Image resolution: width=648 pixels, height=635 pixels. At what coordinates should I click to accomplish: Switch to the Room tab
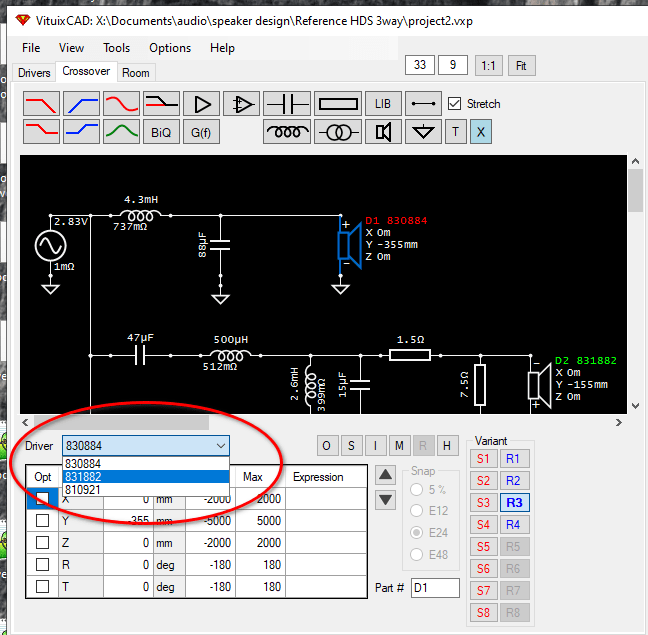click(136, 73)
